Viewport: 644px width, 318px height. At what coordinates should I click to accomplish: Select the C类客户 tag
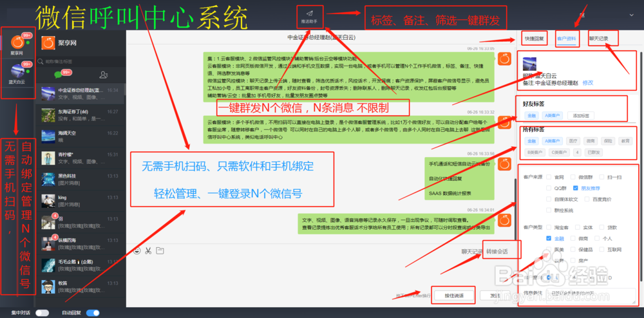(558, 153)
